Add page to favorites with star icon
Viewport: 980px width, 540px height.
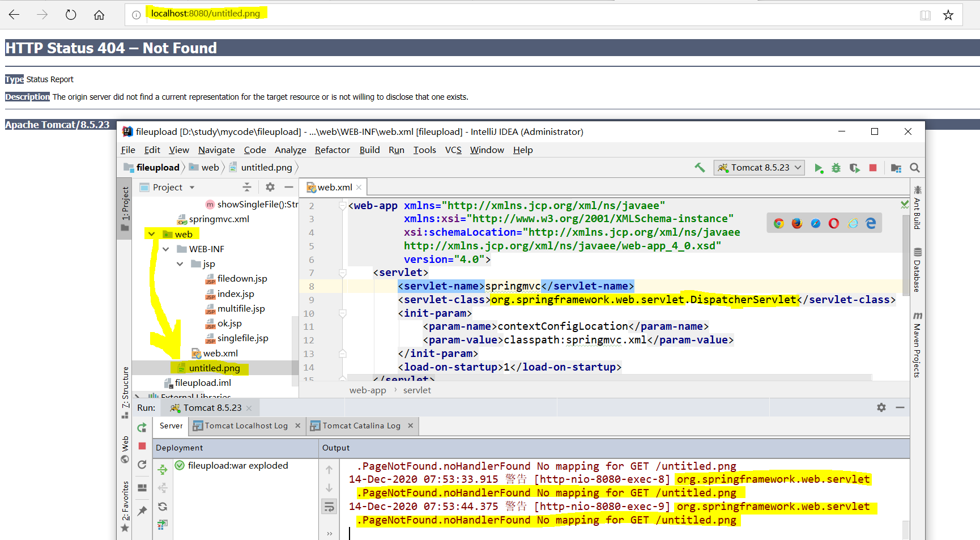pyautogui.click(x=948, y=15)
